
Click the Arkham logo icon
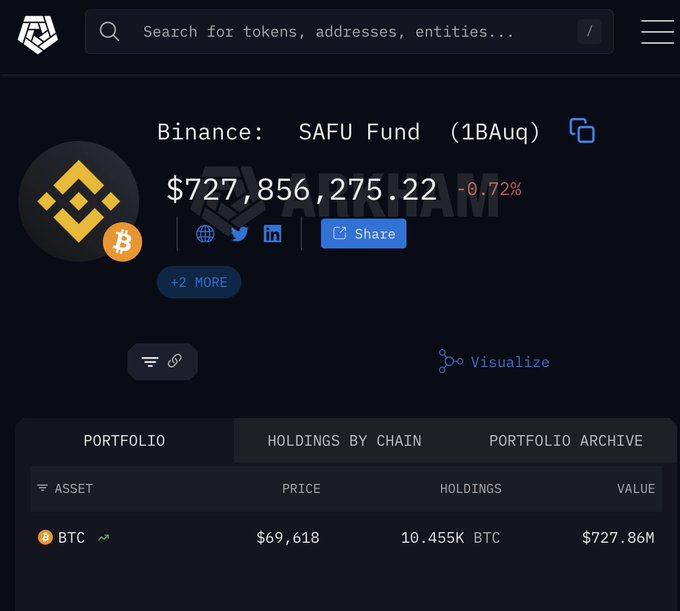pyautogui.click(x=38, y=32)
